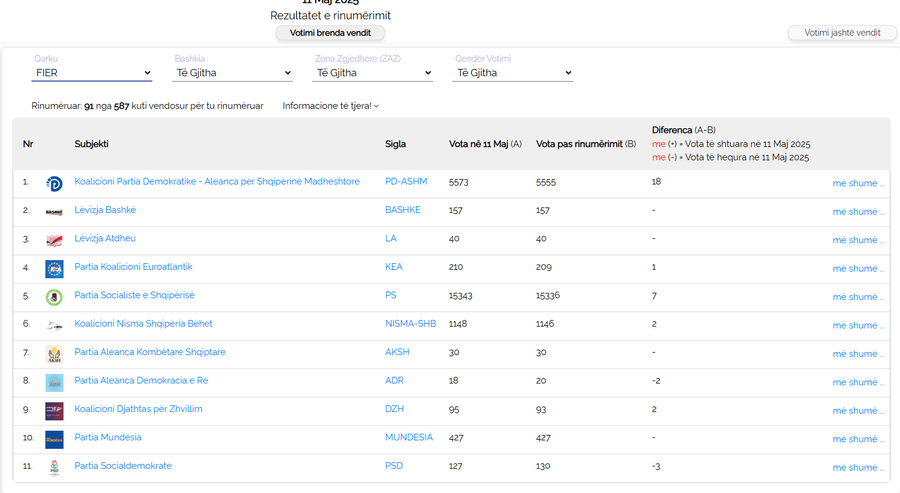Open the Qarku dropdown showing FIER

coord(92,73)
